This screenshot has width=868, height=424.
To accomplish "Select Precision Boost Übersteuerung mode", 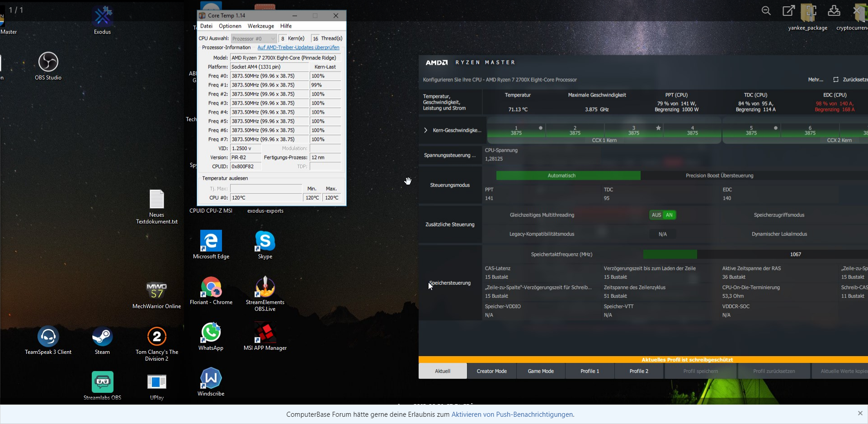I will click(x=719, y=176).
